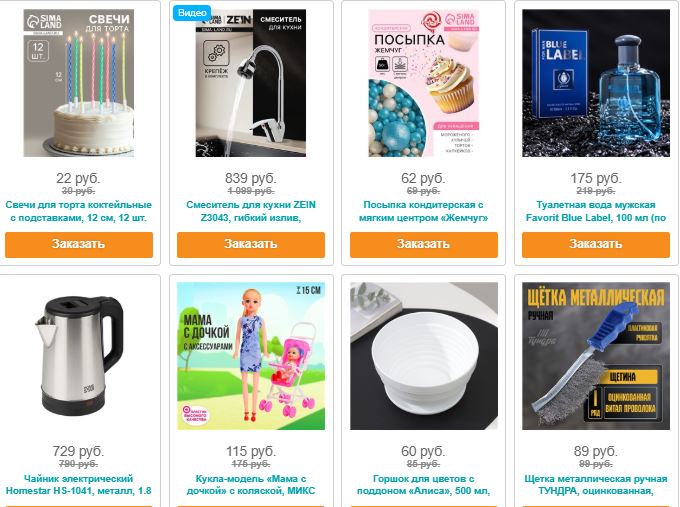
Task: Click the Видео badge on faucet product
Action: click(192, 13)
